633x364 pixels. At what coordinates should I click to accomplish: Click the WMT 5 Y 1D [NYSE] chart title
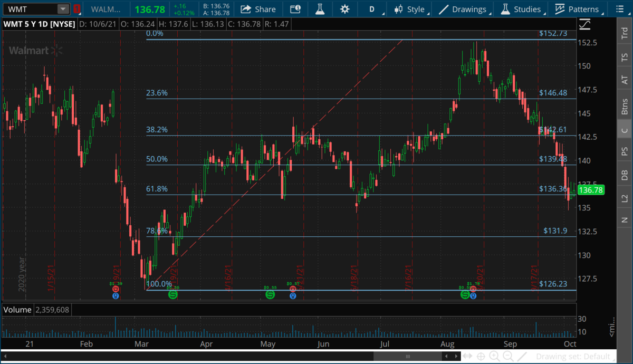click(40, 24)
